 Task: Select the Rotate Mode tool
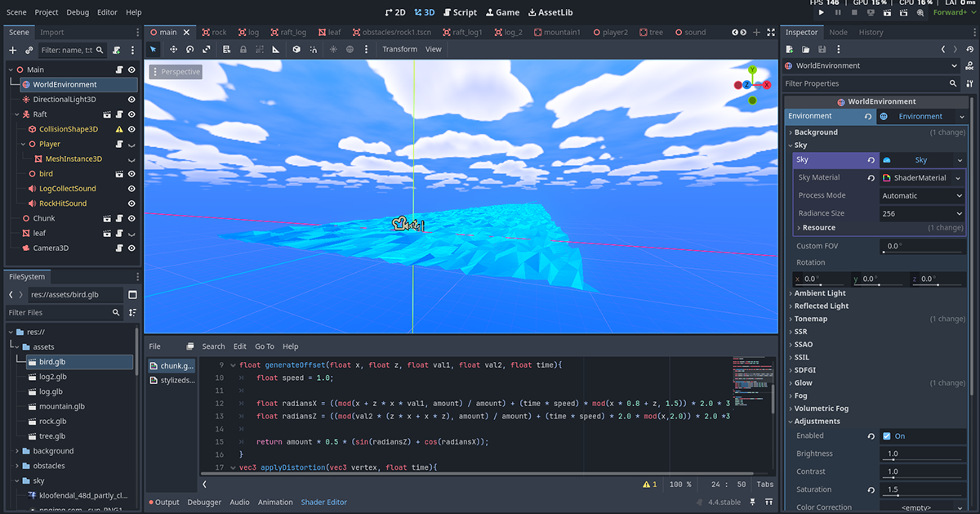(x=189, y=49)
